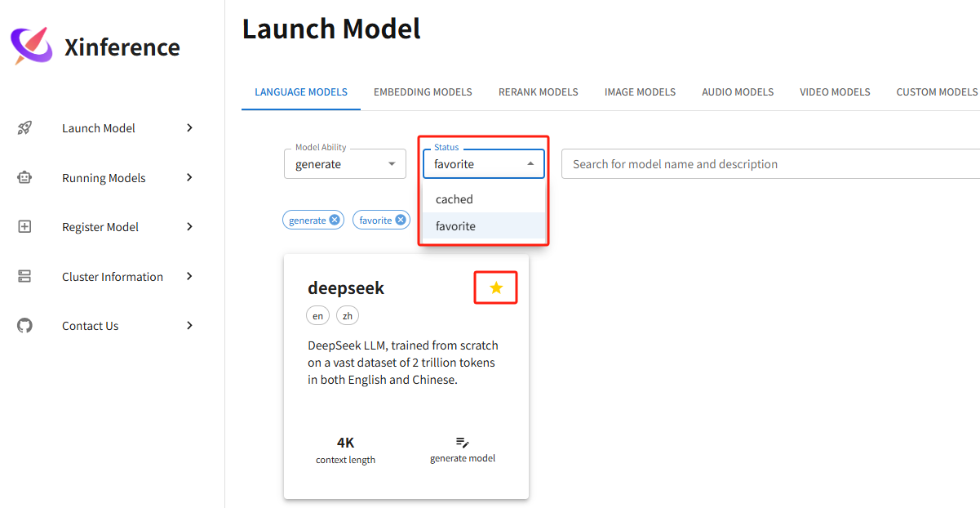
Task: Click the robot icon beside Running Models
Action: pyautogui.click(x=24, y=177)
